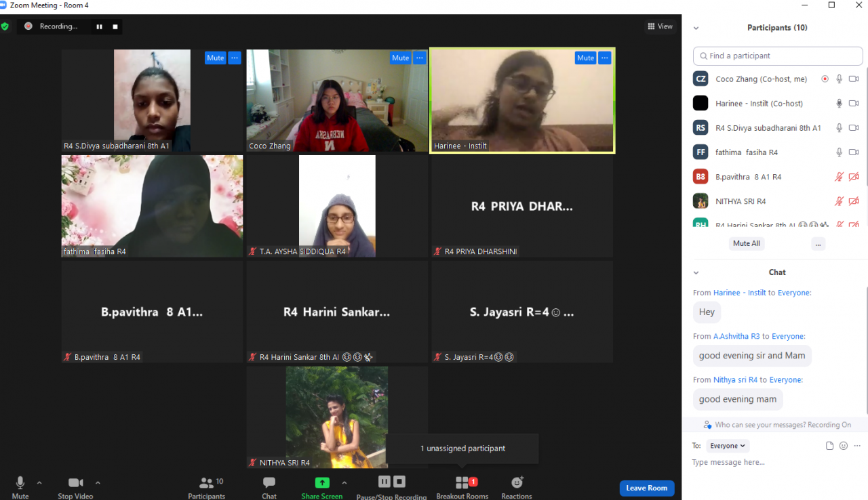Open more options on S.Divya subadharani's tile
The height and width of the screenshot is (500, 868).
235,58
